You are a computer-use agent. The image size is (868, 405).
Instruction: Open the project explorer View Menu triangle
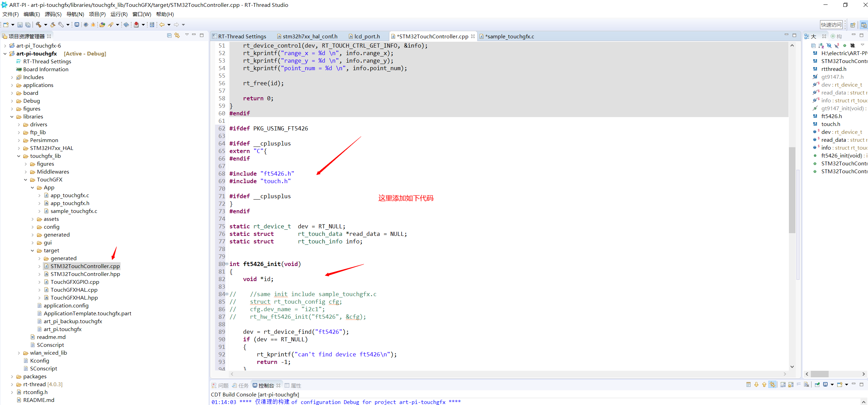(187, 35)
